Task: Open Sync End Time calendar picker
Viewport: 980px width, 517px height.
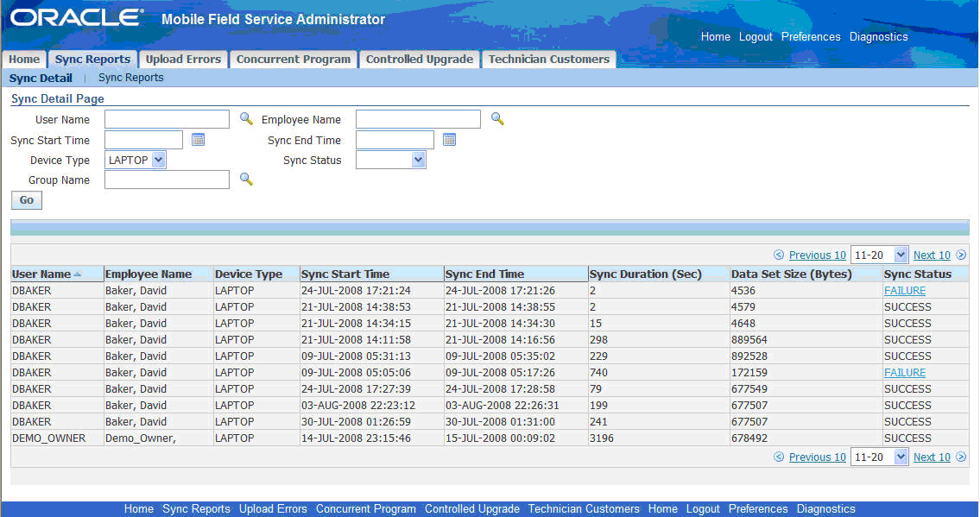Action: (x=449, y=140)
